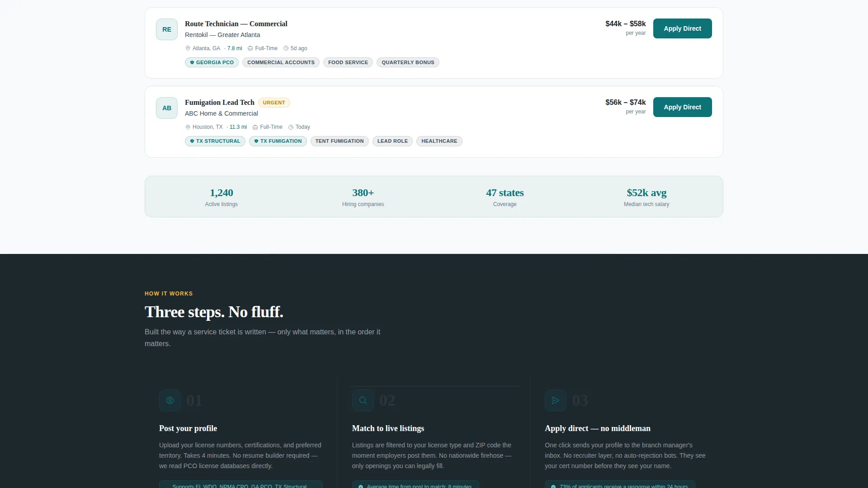Select the TX FUMIGATION tag
This screenshot has height=488, width=868.
click(x=278, y=141)
